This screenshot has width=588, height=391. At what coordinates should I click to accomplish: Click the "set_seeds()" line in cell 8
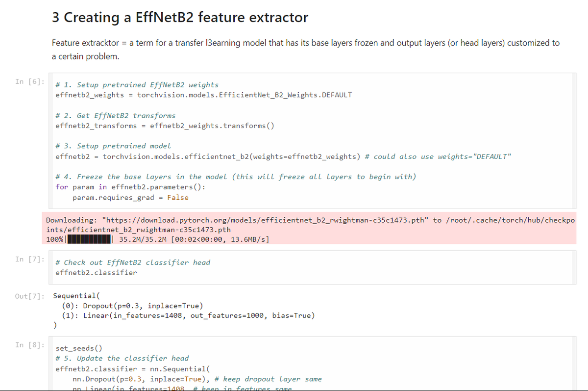[79, 349]
